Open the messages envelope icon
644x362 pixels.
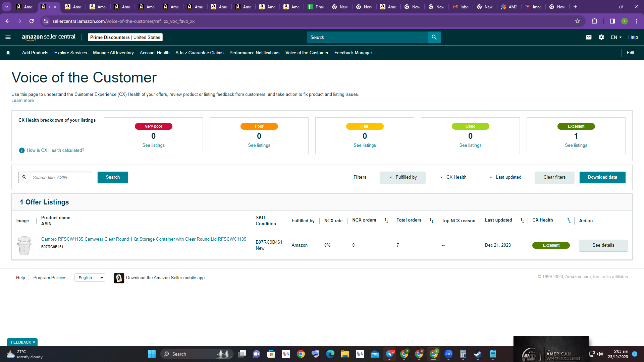point(588,37)
